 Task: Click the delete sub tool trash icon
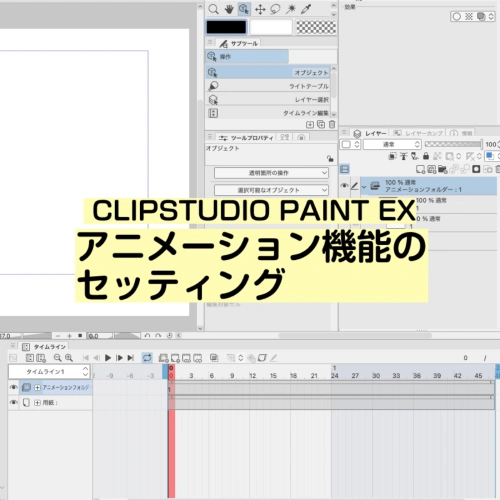(x=332, y=125)
